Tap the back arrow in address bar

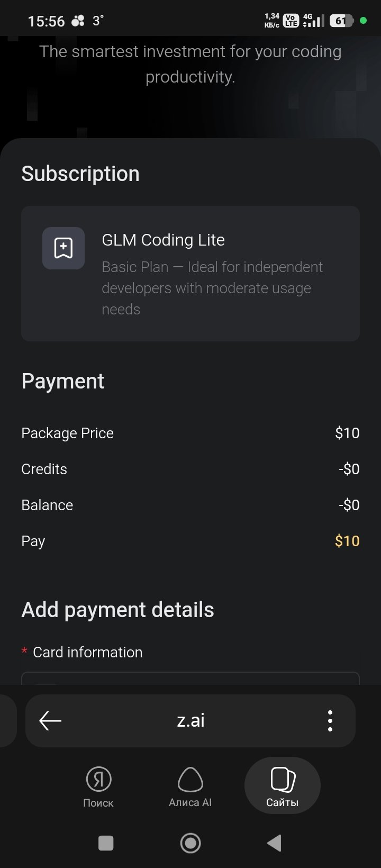tap(50, 720)
